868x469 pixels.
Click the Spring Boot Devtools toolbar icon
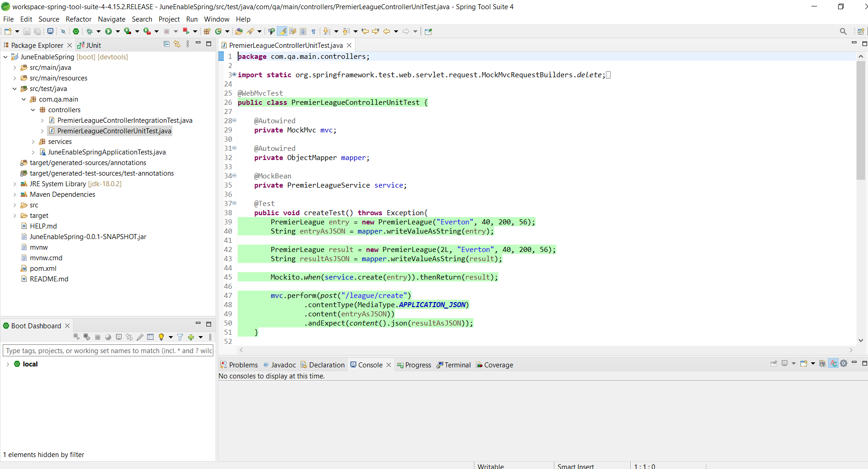coord(76,31)
